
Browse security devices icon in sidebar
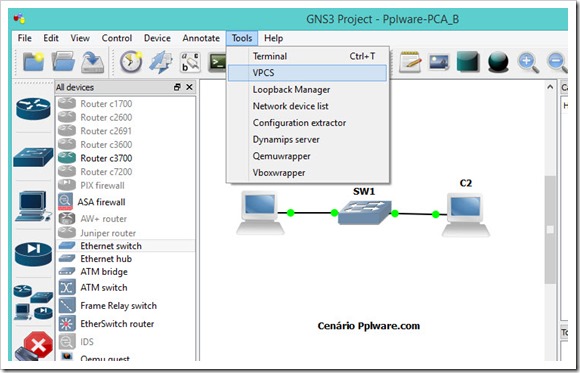point(33,254)
